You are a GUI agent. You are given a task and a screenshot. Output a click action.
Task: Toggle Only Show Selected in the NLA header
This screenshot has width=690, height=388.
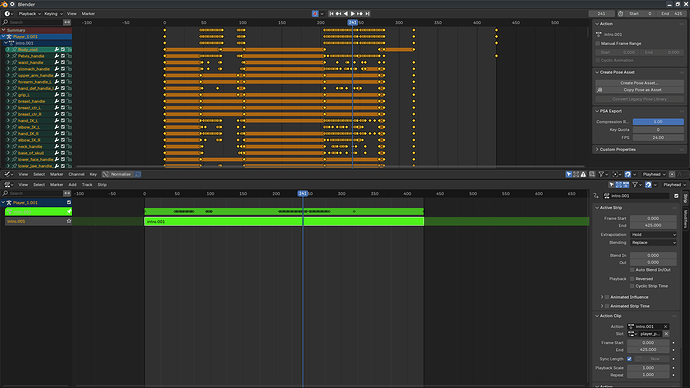(612, 185)
